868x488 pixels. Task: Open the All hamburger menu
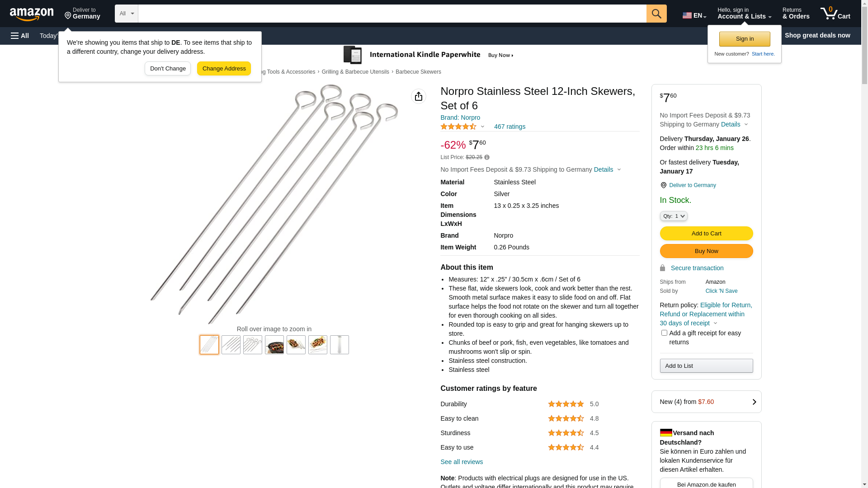[x=20, y=36]
